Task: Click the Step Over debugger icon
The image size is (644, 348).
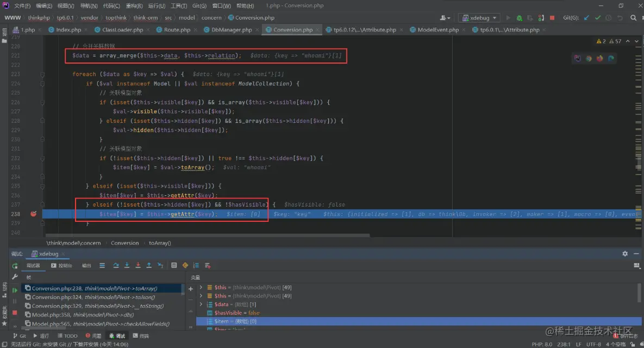Action: coord(116,265)
